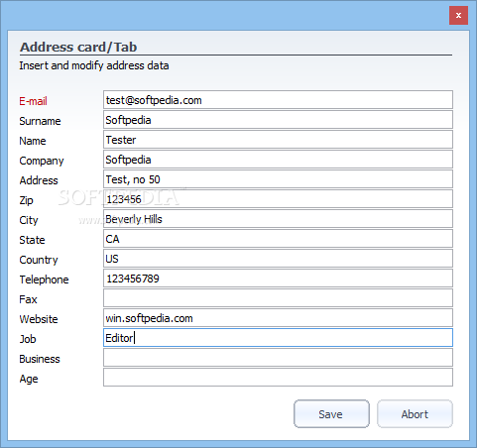Click the empty Age field

pos(278,378)
